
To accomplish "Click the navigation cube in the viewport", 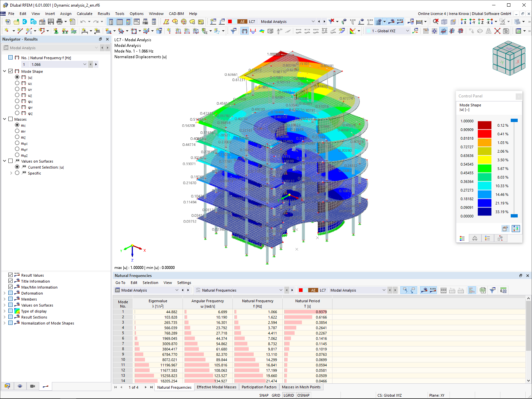I will coord(509,58).
